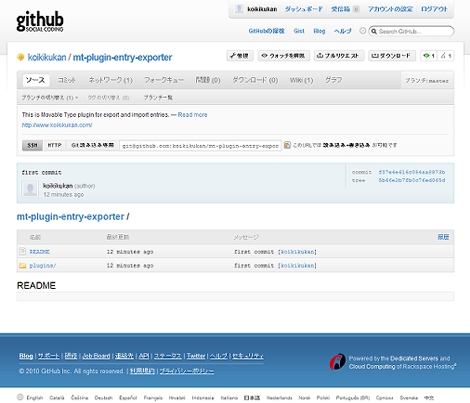Focus the Search GitHub input field

(x=411, y=31)
